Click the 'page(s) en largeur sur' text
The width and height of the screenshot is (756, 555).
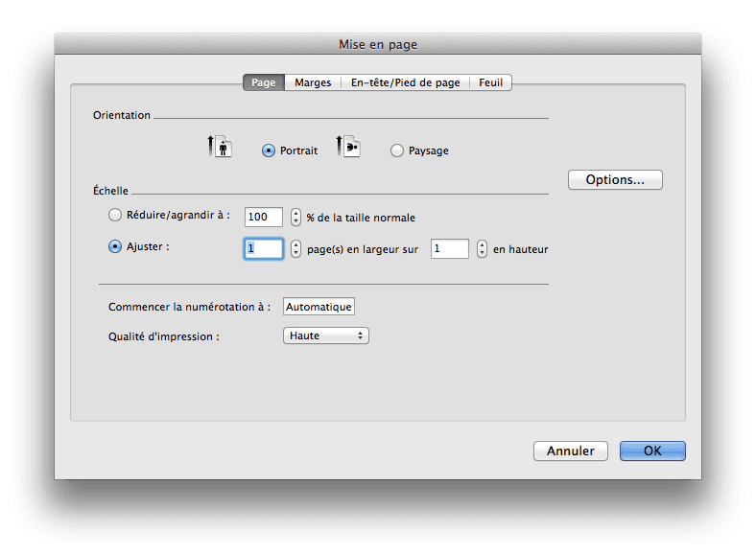coord(363,249)
